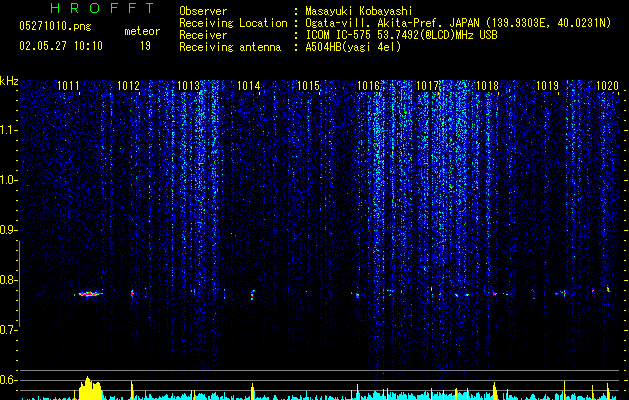Click the gray detection range bar on left axis
629x400 pixels.
point(19,284)
